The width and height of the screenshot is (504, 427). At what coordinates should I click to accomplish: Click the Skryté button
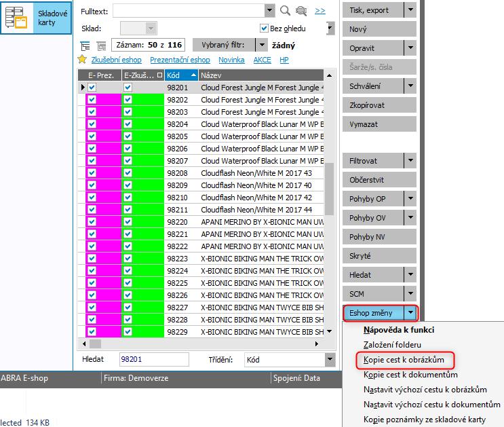[379, 255]
